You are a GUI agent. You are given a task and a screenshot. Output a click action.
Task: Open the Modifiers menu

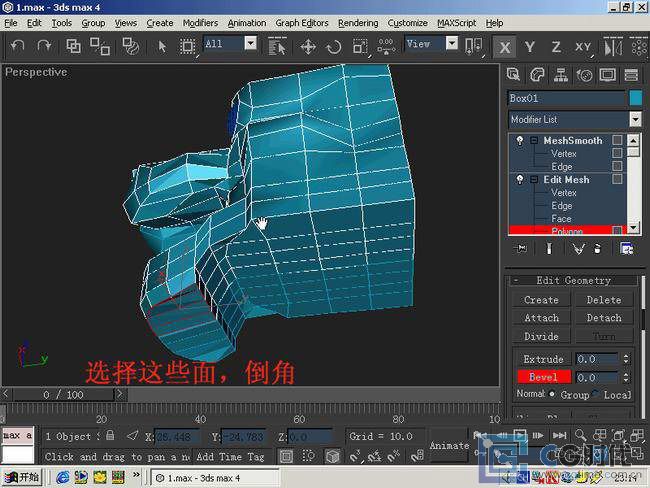point(200,23)
